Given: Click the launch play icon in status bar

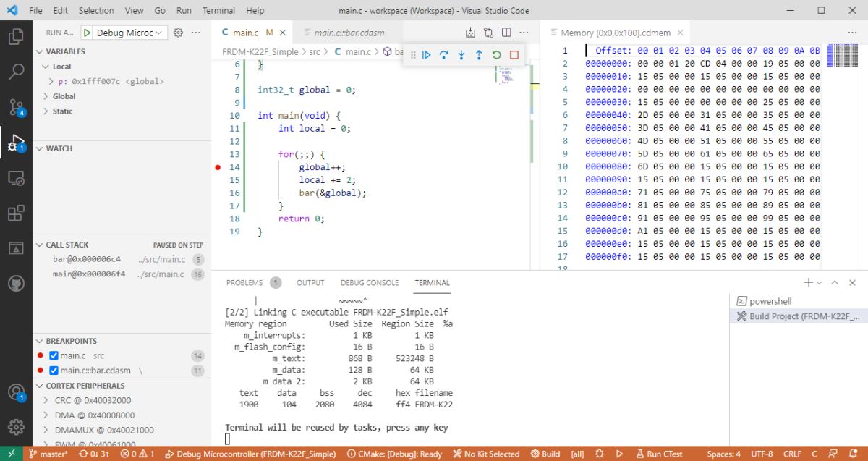Looking at the screenshot, I should coord(620,454).
